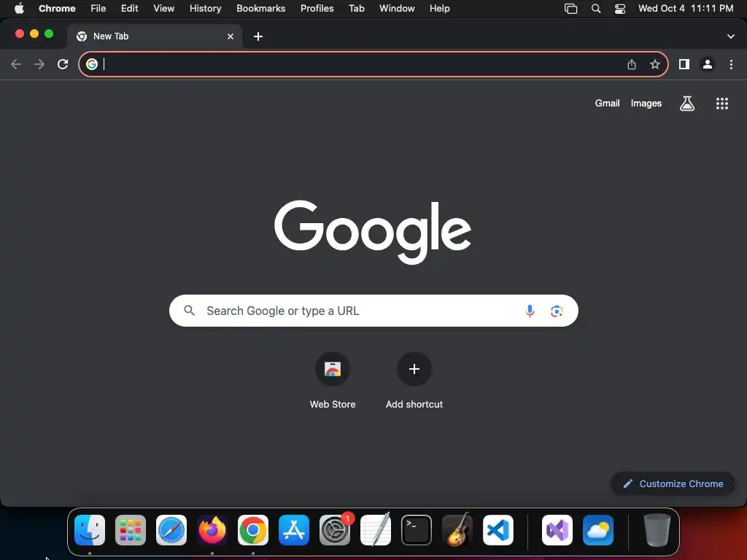Screen dimensions: 747x560
Task: Open Gmail link
Action: point(608,104)
